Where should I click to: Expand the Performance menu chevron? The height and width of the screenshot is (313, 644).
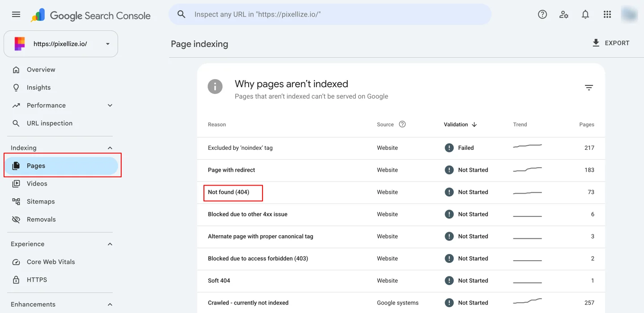point(110,106)
